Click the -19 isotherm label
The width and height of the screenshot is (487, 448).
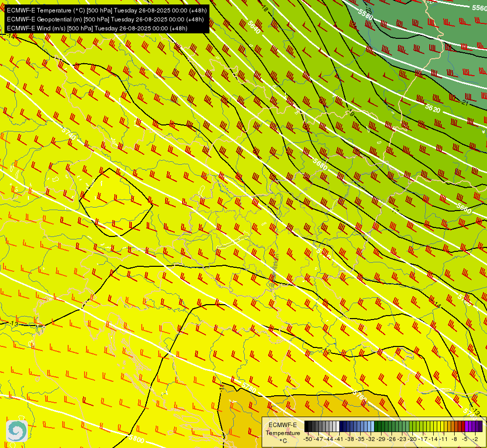point(351,112)
